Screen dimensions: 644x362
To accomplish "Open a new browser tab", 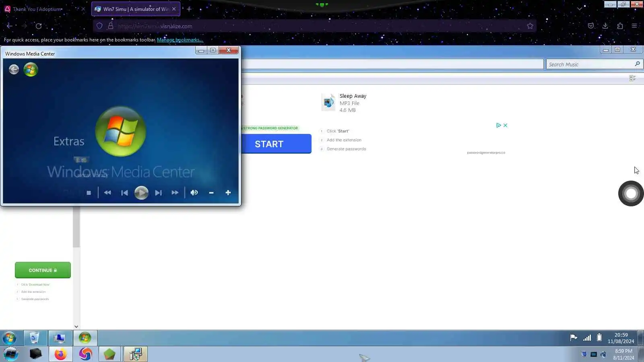I will [189, 9].
